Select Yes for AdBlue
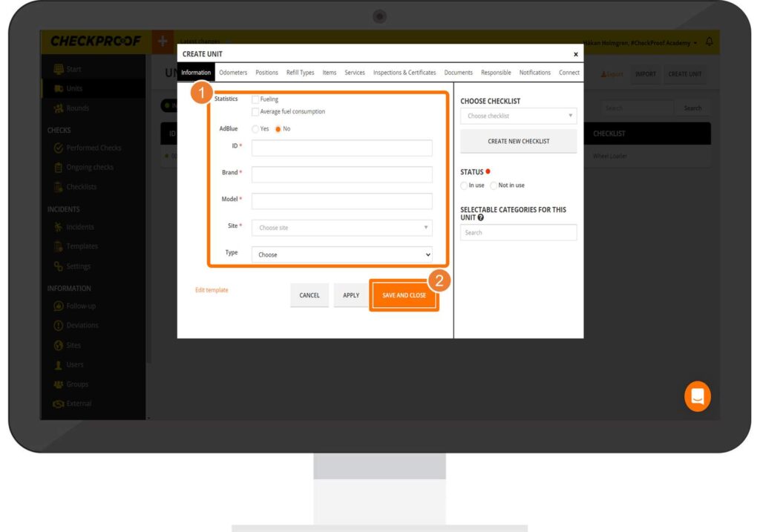Screen dimensions: 760x532 [256, 129]
